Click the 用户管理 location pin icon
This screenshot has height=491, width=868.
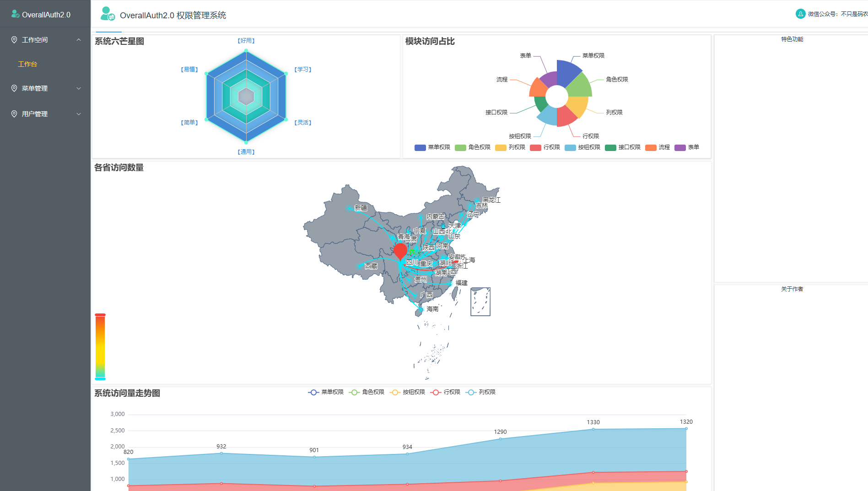[x=14, y=114]
